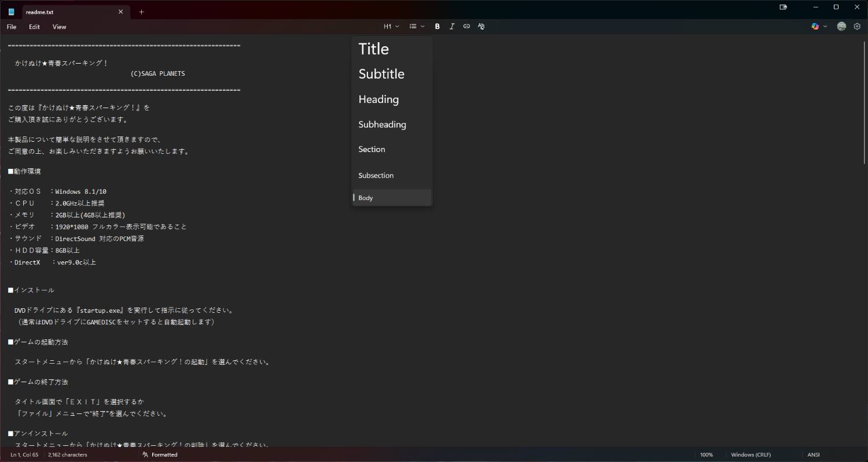Click the 2GB以上(4GB以上推奨) memory line
The height and width of the screenshot is (462, 868).
click(x=67, y=215)
